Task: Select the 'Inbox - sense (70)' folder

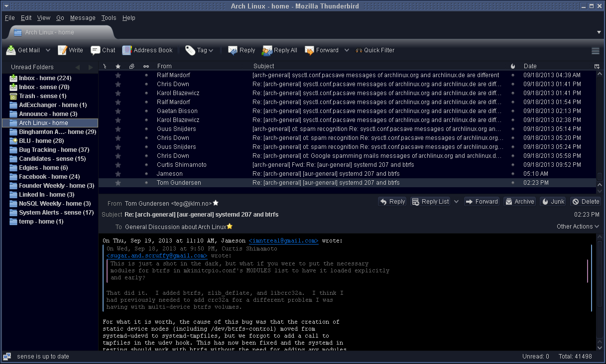Action: [x=50, y=87]
